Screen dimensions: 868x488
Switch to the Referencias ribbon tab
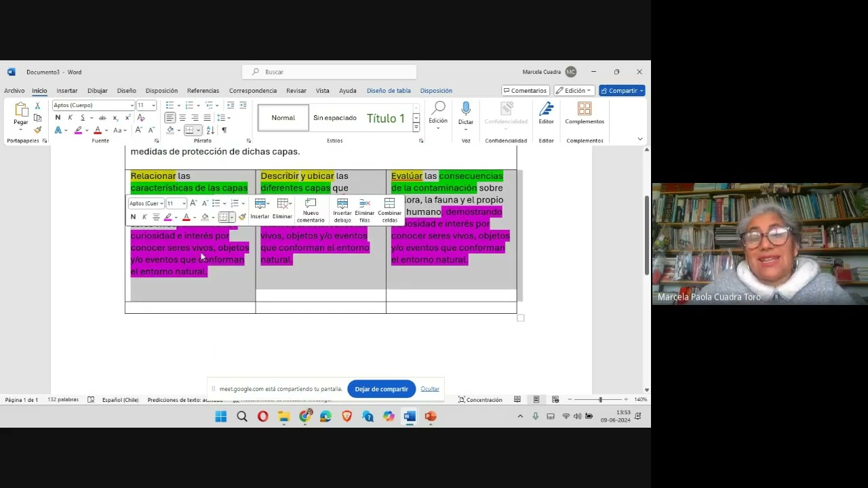coord(203,90)
